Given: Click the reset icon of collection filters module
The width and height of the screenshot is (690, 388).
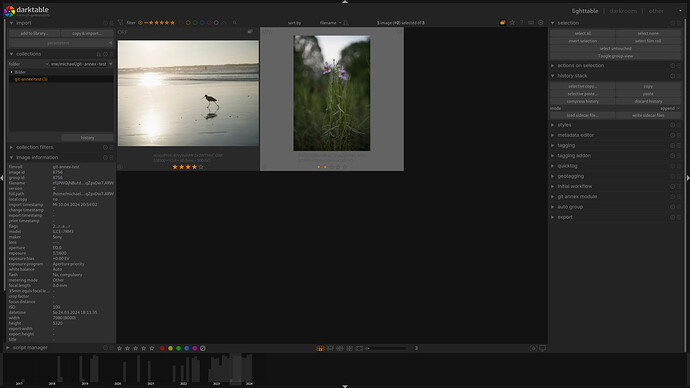Looking at the screenshot, I should (x=105, y=147).
